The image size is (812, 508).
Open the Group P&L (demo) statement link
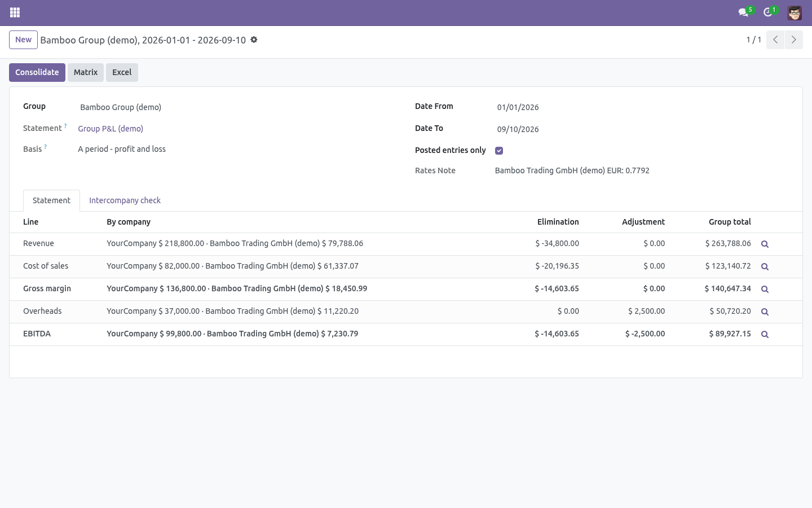(111, 129)
